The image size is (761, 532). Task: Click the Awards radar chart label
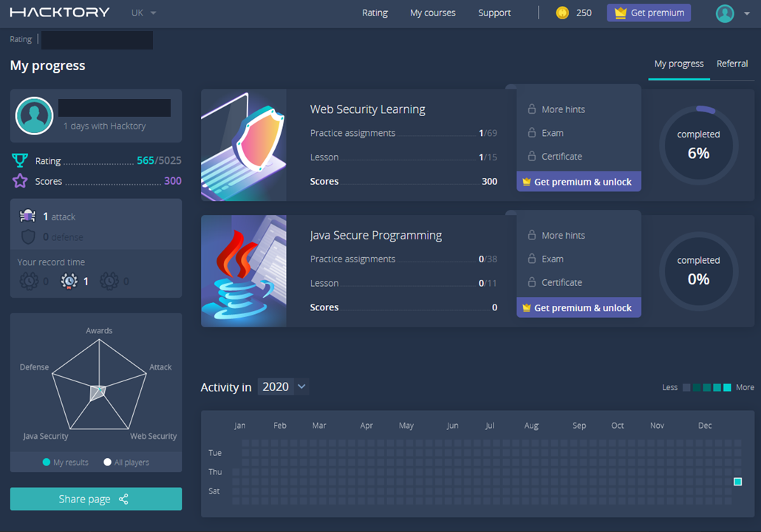99,330
